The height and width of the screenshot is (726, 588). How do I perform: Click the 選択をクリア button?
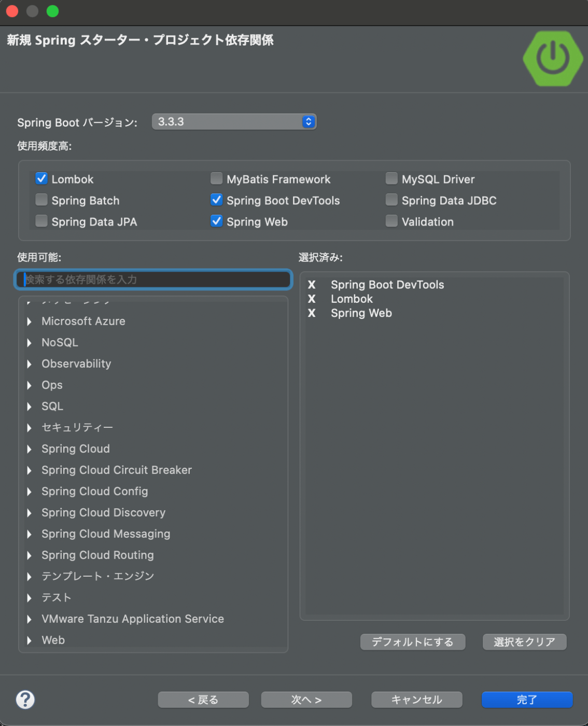pyautogui.click(x=524, y=642)
